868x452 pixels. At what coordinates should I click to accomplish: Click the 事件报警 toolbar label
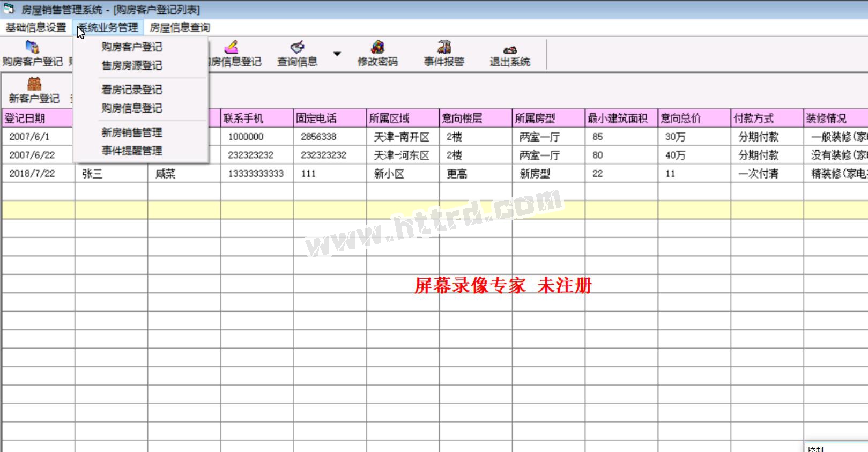tap(444, 62)
